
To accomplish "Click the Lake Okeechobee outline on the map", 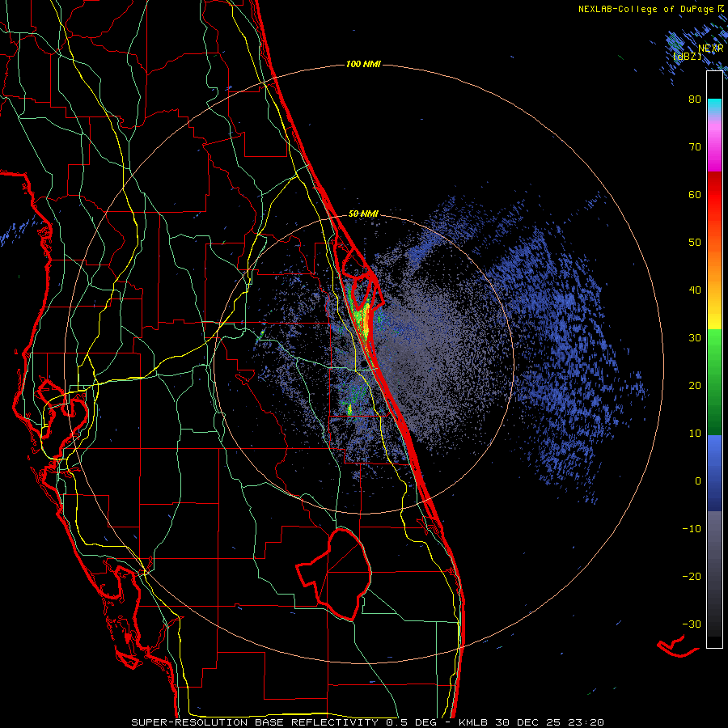I will click(x=335, y=574).
